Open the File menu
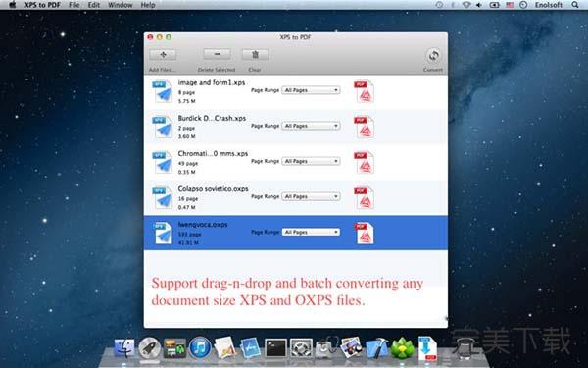This screenshot has height=368, width=588. (74, 5)
